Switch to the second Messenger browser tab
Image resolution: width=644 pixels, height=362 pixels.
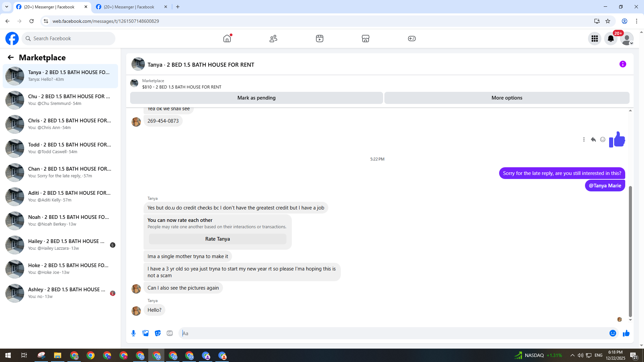(129, 7)
